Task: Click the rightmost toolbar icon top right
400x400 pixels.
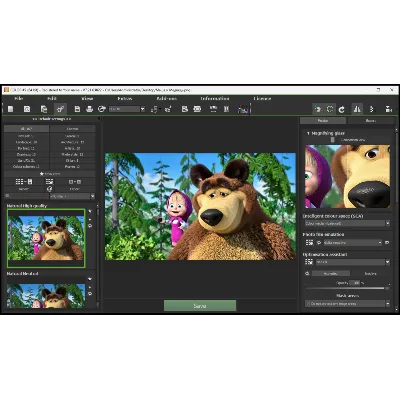Action: 389,109
